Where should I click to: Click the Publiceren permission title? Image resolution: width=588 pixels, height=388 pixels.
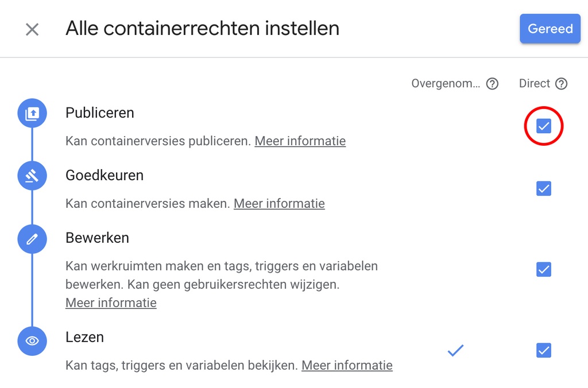(100, 113)
